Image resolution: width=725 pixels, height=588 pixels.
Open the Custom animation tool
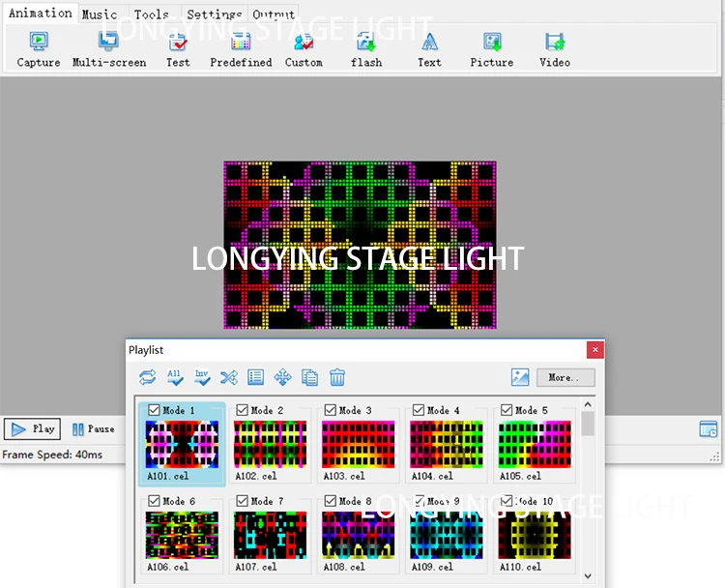pos(304,50)
